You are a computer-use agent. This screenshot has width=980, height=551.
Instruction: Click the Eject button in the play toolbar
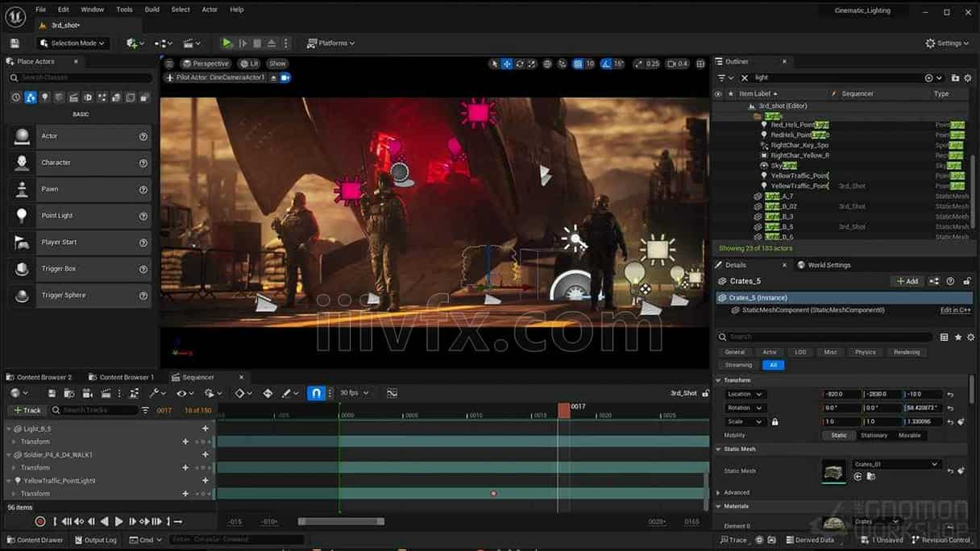[x=272, y=43]
